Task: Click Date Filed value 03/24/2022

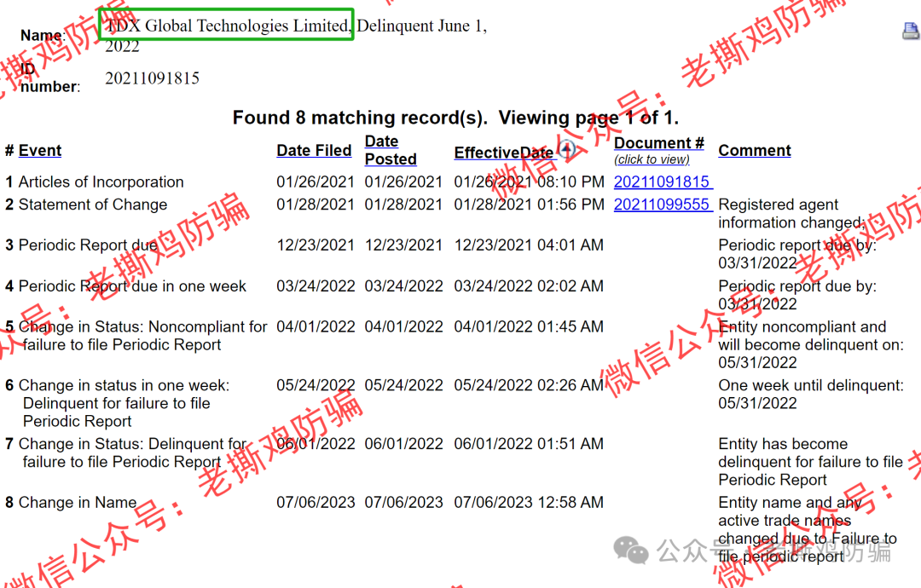Action: click(x=316, y=285)
